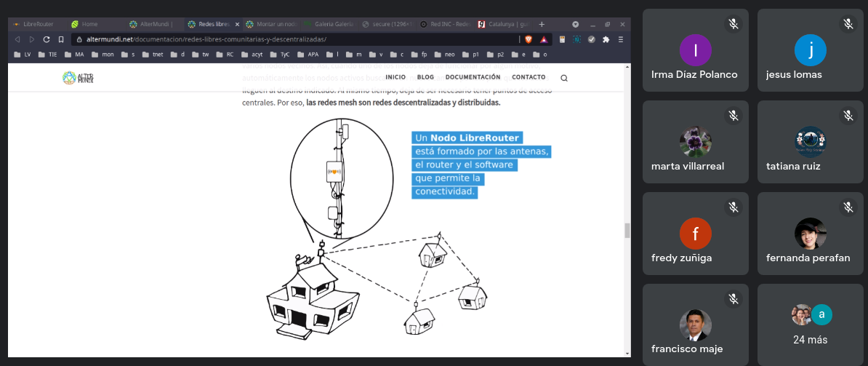Open the TyC bookmarks folder
Screen dimensions: 868x366
pyautogui.click(x=281, y=55)
